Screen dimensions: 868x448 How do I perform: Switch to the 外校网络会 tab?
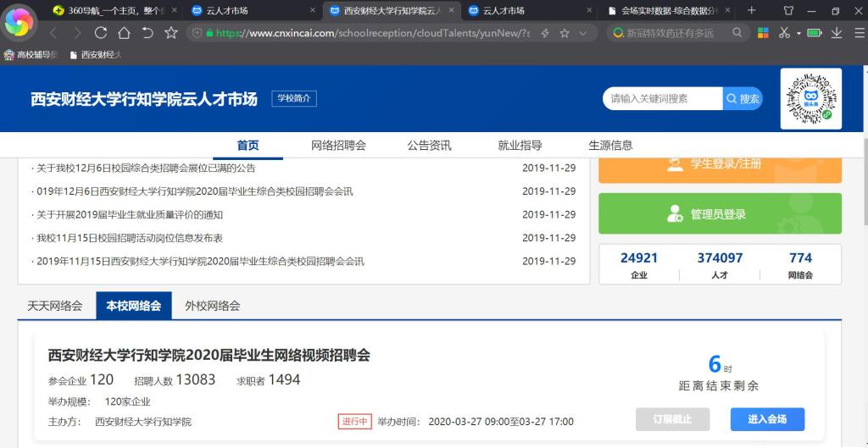pos(213,306)
